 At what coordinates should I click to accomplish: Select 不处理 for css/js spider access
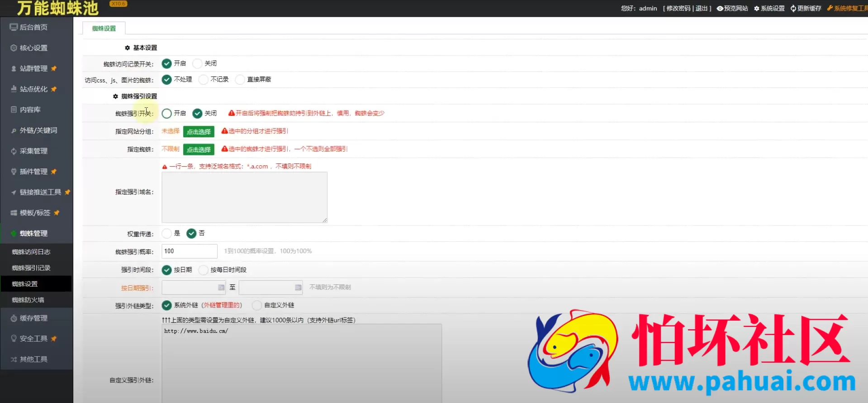(x=166, y=80)
